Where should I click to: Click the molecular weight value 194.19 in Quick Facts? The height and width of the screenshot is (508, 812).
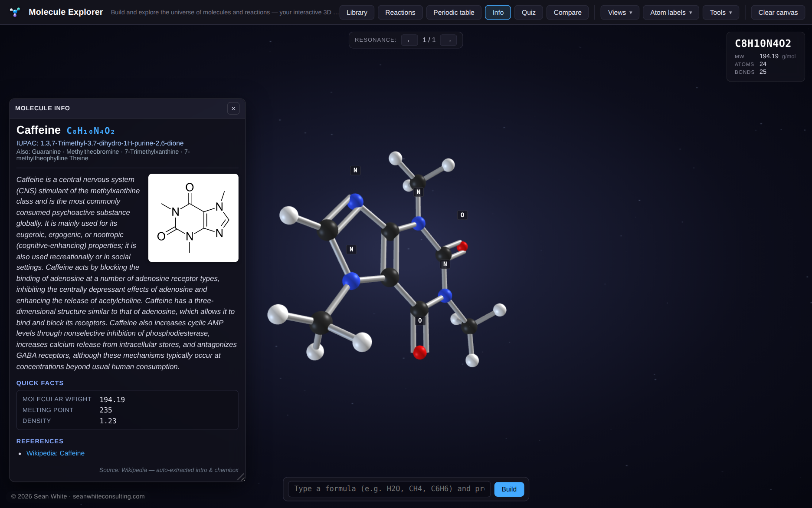click(x=112, y=399)
